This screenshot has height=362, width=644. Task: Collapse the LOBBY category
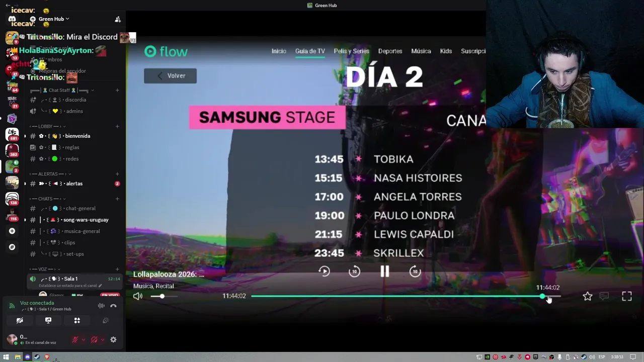point(48,126)
